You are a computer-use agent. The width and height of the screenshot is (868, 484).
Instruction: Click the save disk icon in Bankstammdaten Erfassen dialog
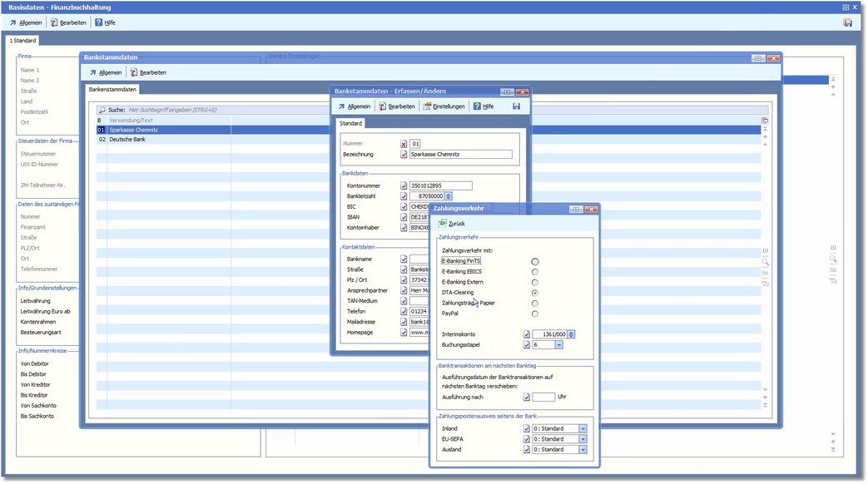[516, 106]
